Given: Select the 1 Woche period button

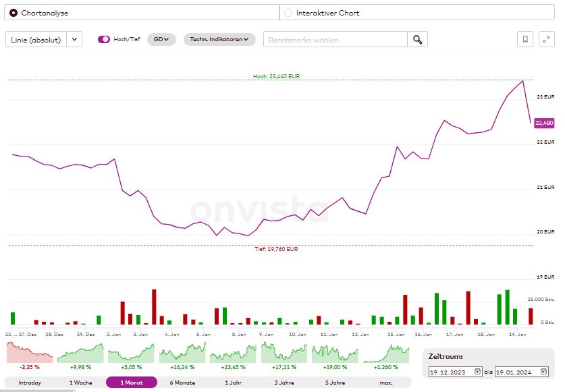Looking at the screenshot, I should 79,383.
